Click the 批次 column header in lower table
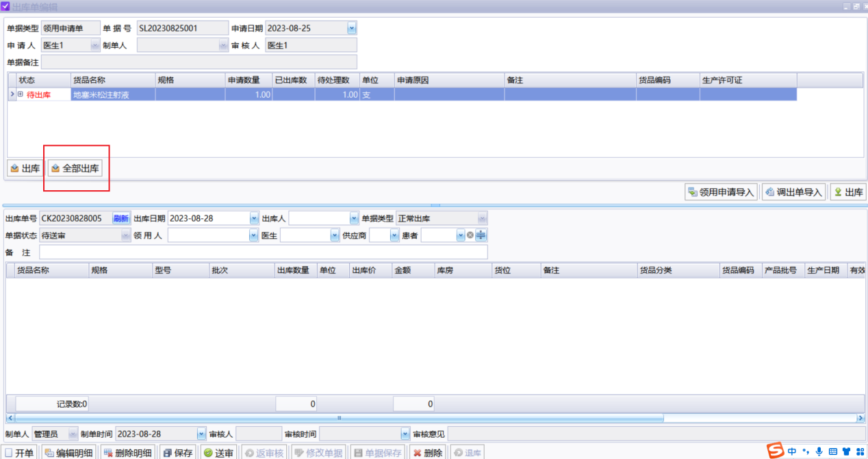Viewport: 868px width, 459px height. pyautogui.click(x=242, y=270)
